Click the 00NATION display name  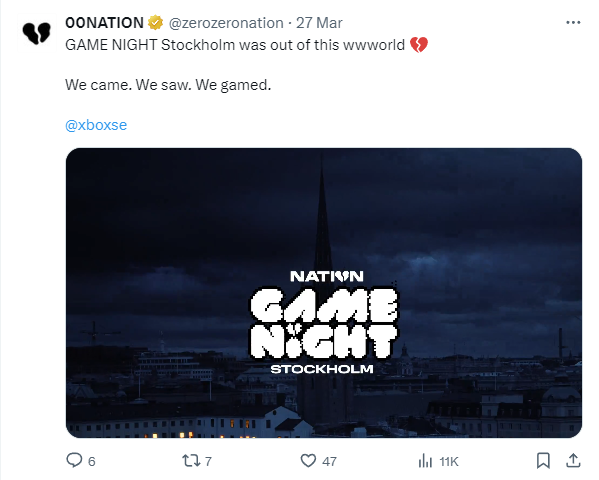click(x=104, y=23)
